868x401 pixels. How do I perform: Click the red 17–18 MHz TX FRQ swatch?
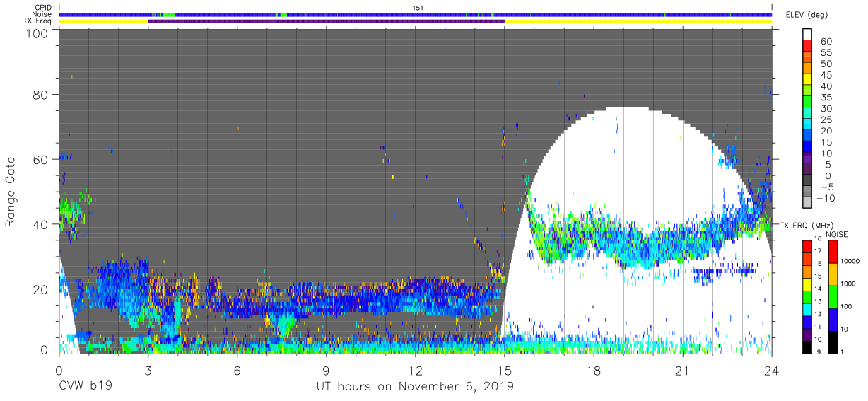[807, 245]
